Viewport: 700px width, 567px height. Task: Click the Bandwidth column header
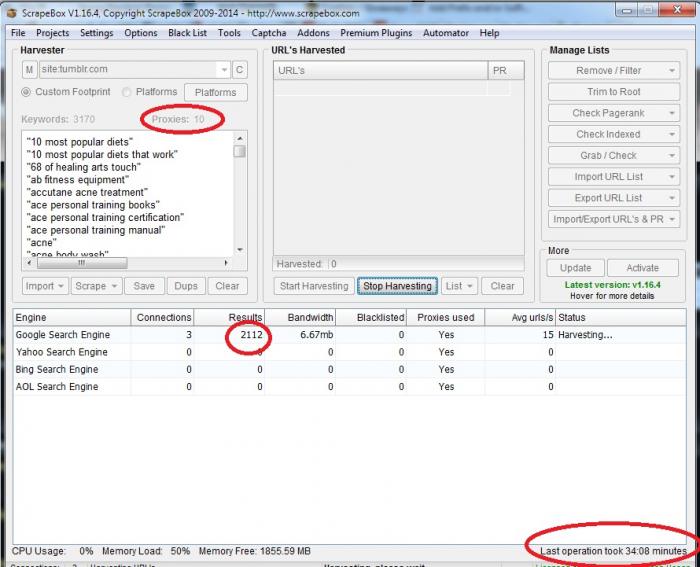click(x=300, y=317)
